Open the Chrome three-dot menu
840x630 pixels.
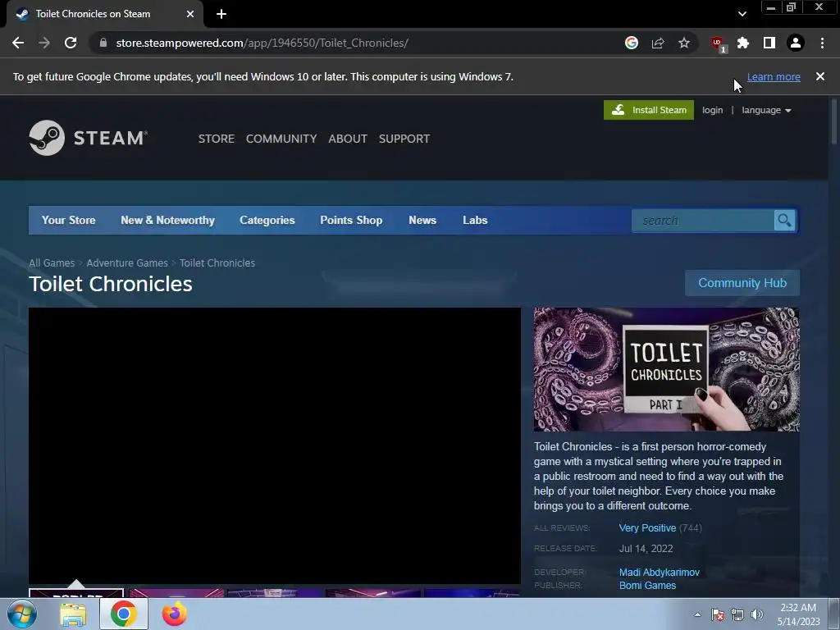pos(822,43)
